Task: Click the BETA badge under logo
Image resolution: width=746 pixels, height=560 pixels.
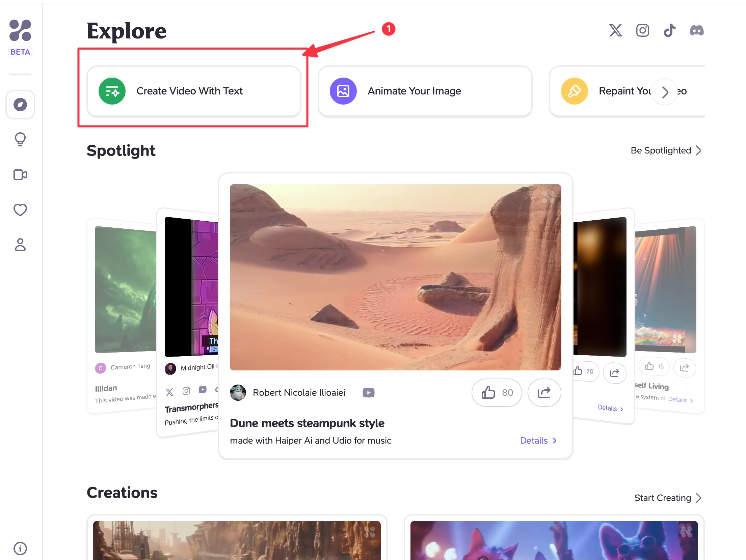Action: point(20,52)
